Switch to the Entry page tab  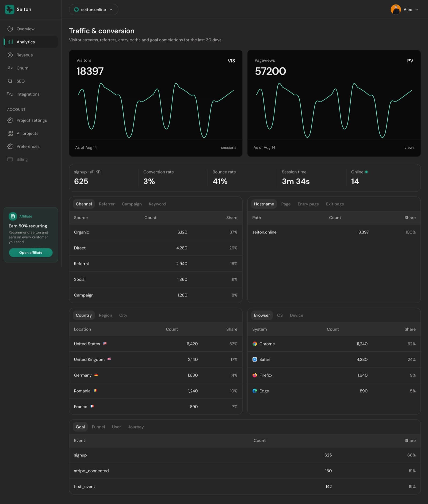[x=308, y=204]
